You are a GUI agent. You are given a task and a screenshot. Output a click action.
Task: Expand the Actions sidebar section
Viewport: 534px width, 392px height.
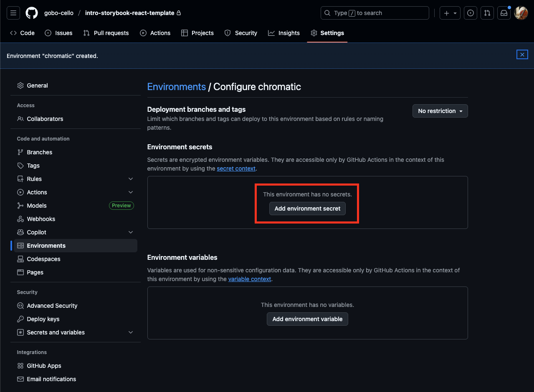(x=76, y=192)
